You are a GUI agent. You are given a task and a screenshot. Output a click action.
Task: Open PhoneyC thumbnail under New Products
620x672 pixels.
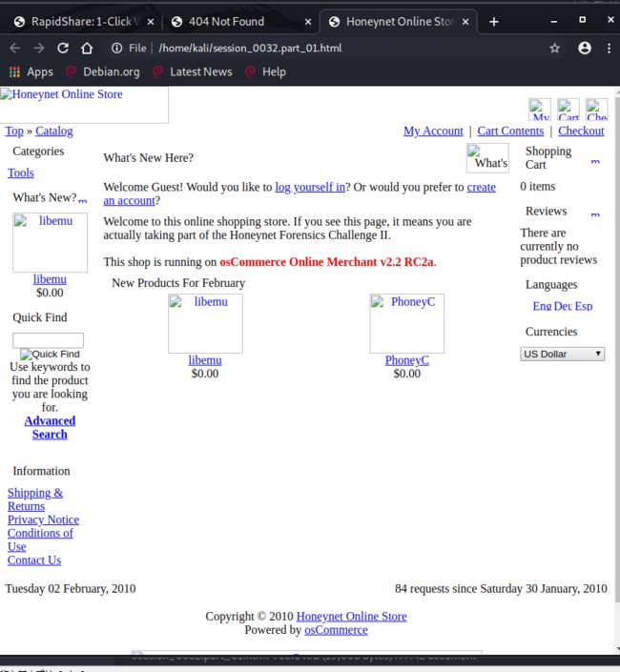pos(407,323)
